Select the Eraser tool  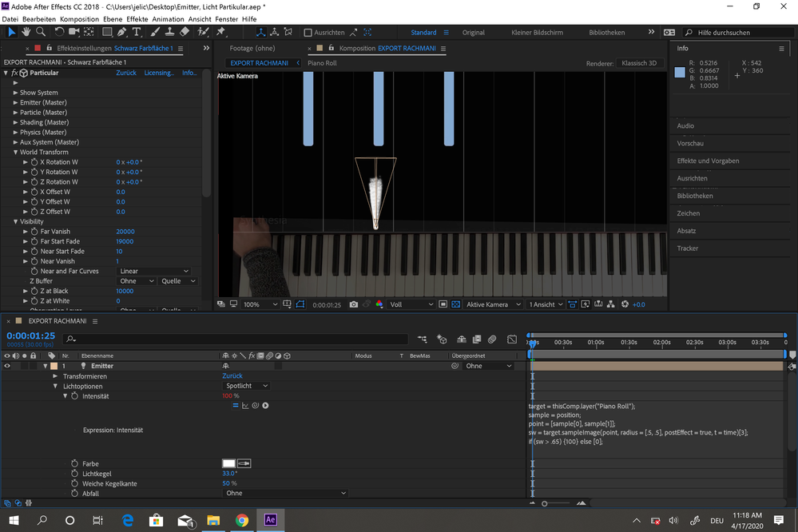pyautogui.click(x=184, y=32)
